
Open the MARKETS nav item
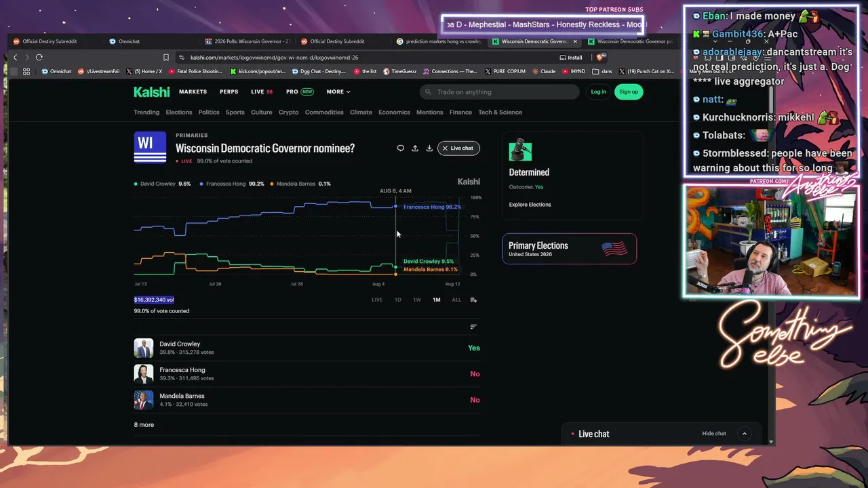point(193,91)
